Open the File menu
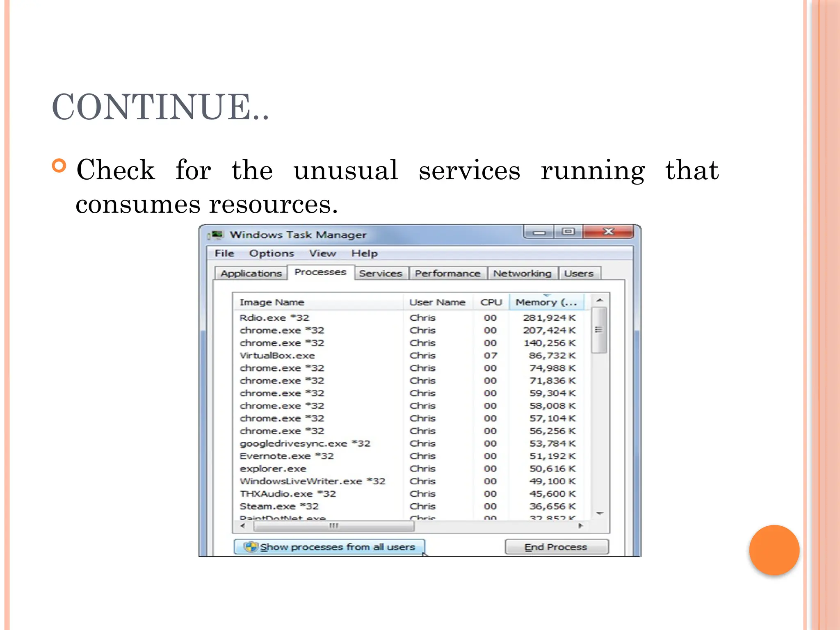840x630 pixels. point(224,253)
